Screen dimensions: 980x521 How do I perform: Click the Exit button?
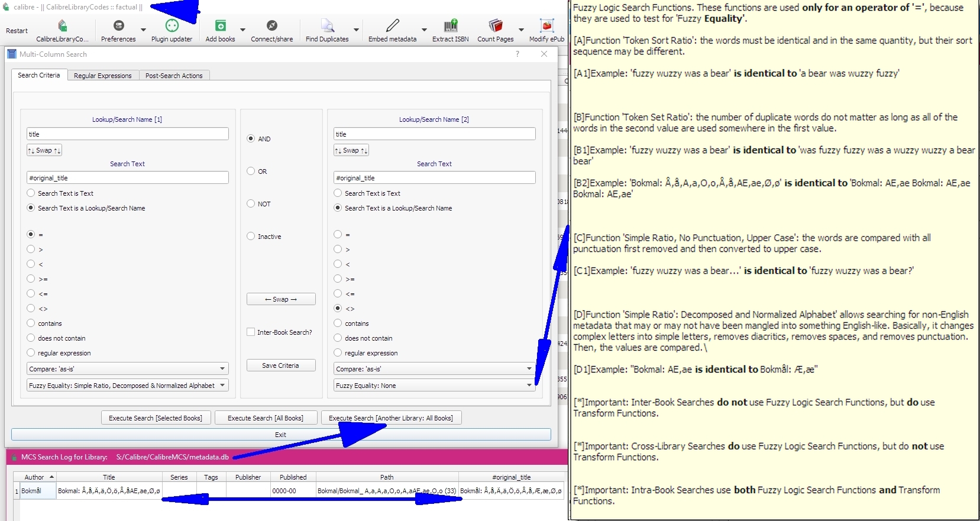[281, 435]
